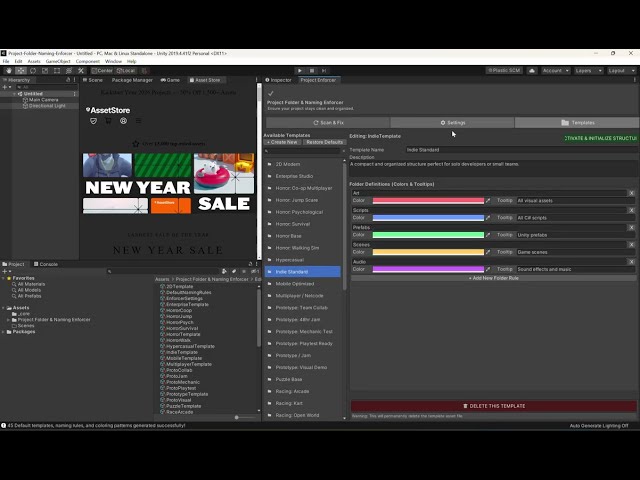This screenshot has height=480, width=640.
Task: Click the Delete This Template button
Action: click(x=494, y=406)
